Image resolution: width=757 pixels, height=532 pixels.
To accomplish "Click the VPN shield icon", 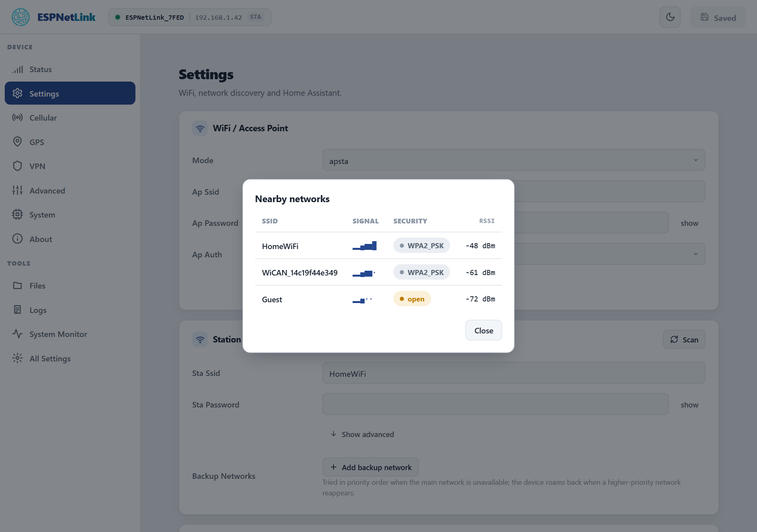I will tap(17, 166).
